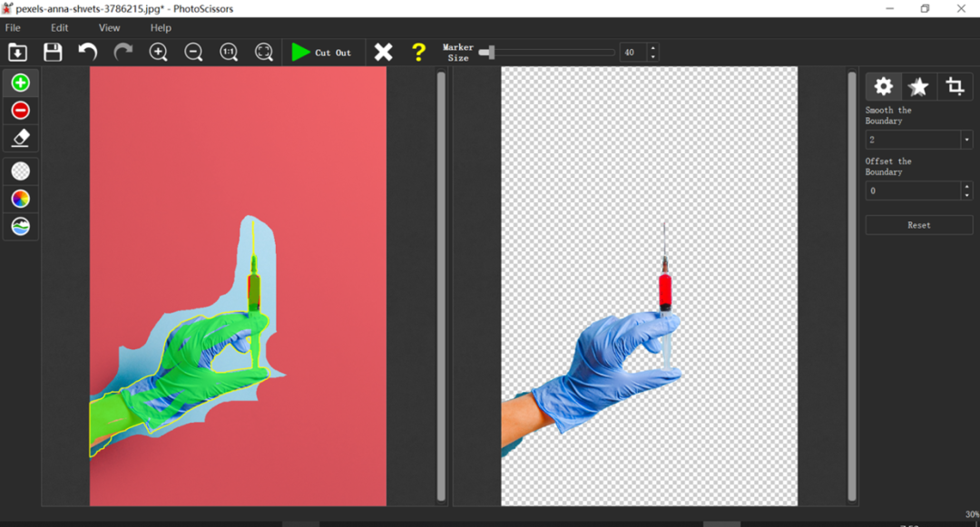The height and width of the screenshot is (527, 980).
Task: Save the result with floppy disk icon
Action: click(53, 53)
